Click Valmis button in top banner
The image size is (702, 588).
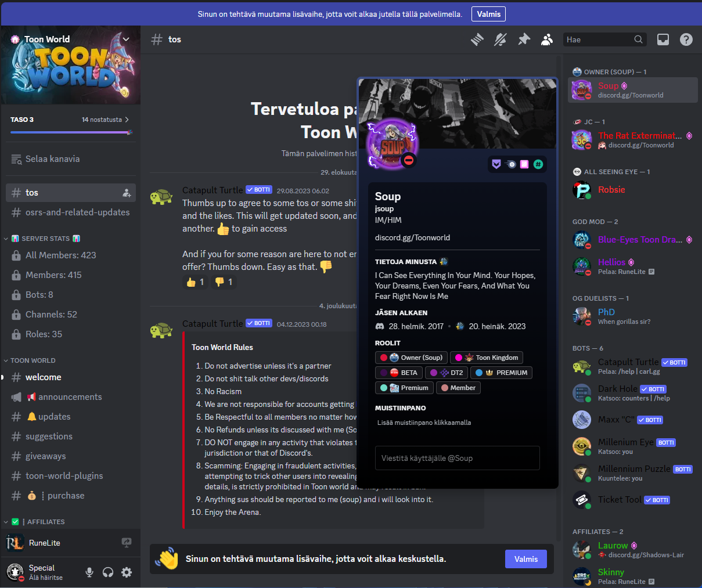488,14
